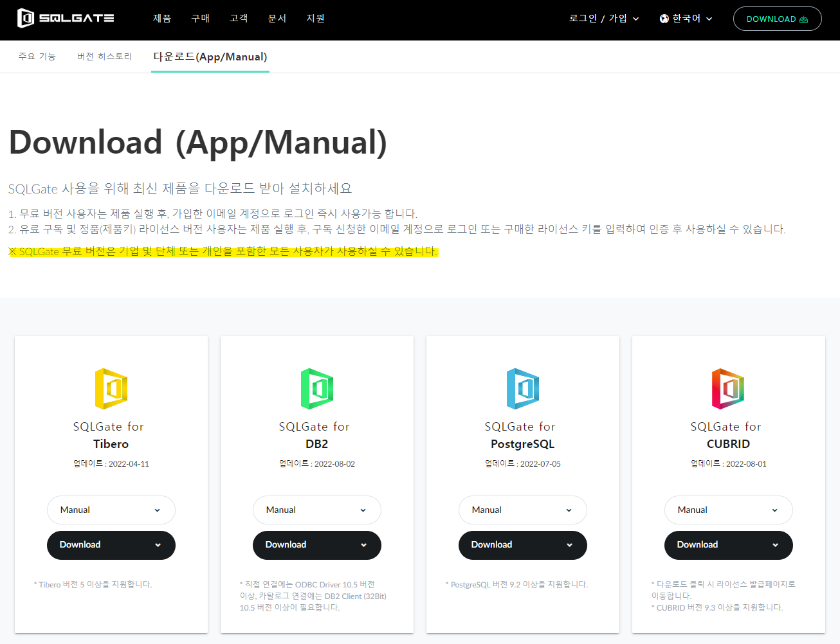
Task: Click the CUBRID 버전 9.3 support note
Action: (x=717, y=607)
